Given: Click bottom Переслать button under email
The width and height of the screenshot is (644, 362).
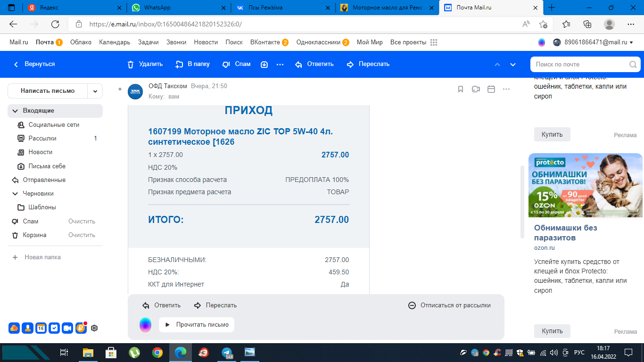Looking at the screenshot, I should click(x=215, y=305).
